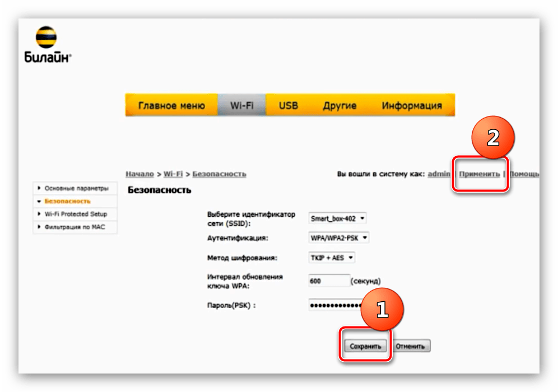The image size is (558, 392).
Task: Click the Начало breadcrumb link
Action: click(139, 174)
